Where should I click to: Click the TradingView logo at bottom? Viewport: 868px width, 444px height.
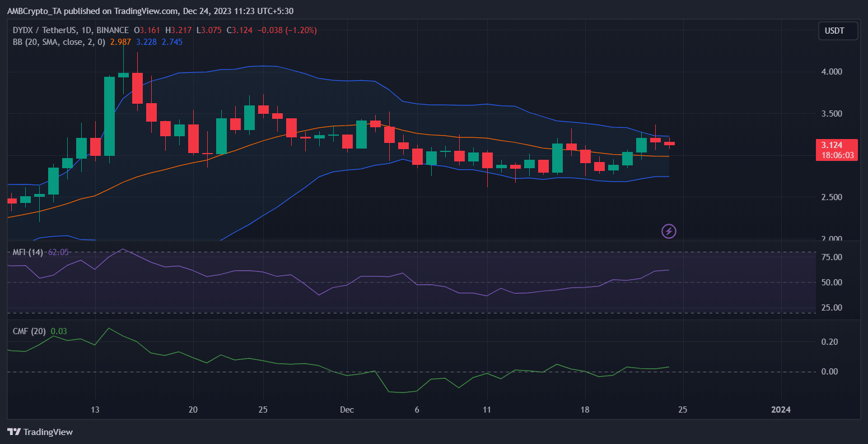(x=40, y=432)
